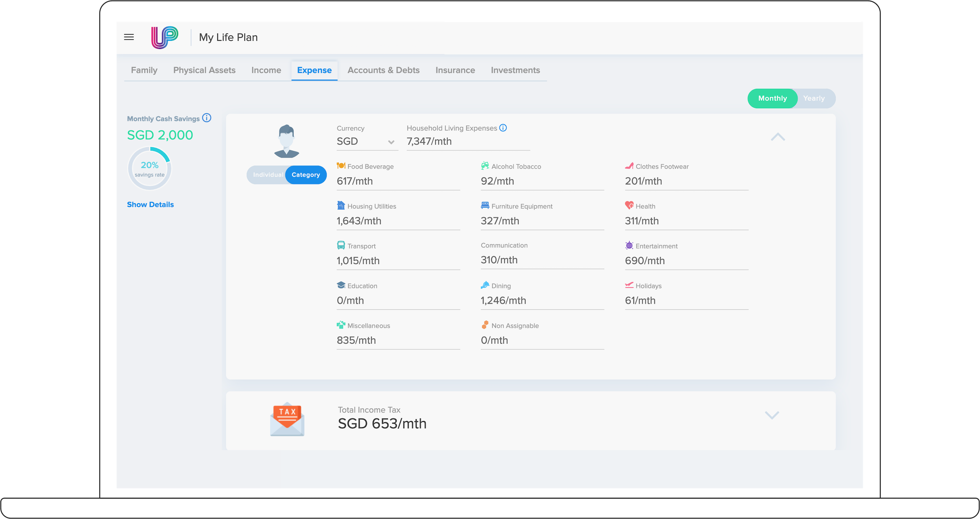Open the hamburger menu icon
The image size is (980, 519).
click(129, 37)
